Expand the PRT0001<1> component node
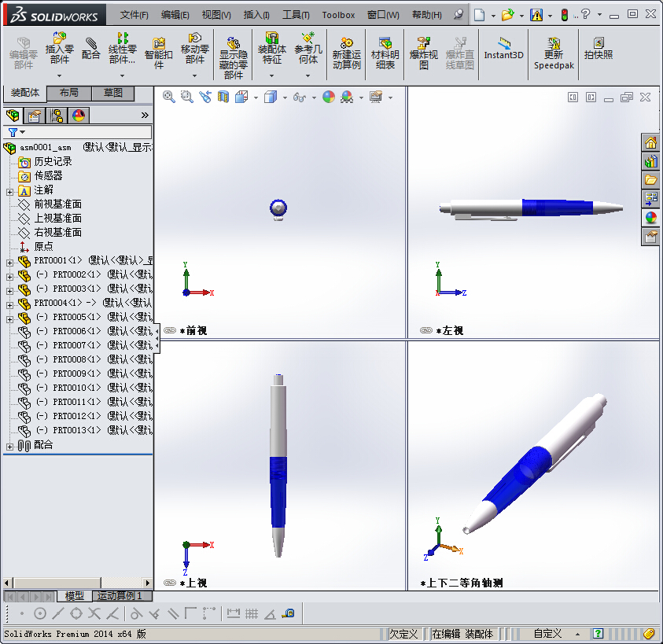Image resolution: width=663 pixels, height=644 pixels. 9,263
